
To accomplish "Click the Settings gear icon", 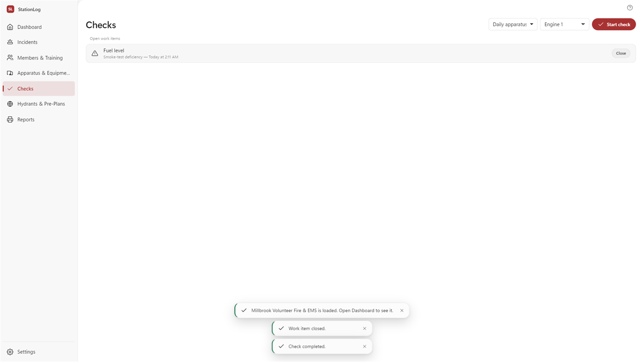I will click(10, 352).
